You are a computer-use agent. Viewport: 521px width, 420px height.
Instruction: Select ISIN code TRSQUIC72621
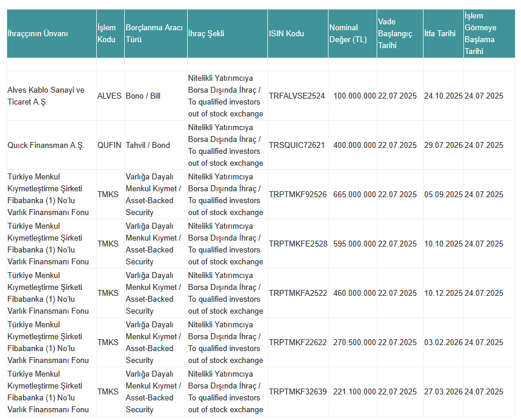point(296,145)
